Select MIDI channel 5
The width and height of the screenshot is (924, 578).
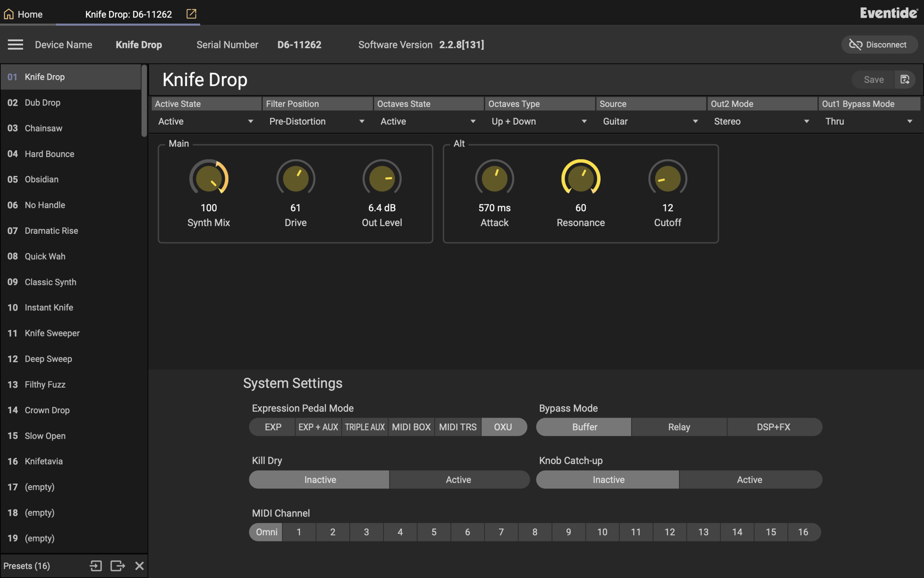click(434, 532)
